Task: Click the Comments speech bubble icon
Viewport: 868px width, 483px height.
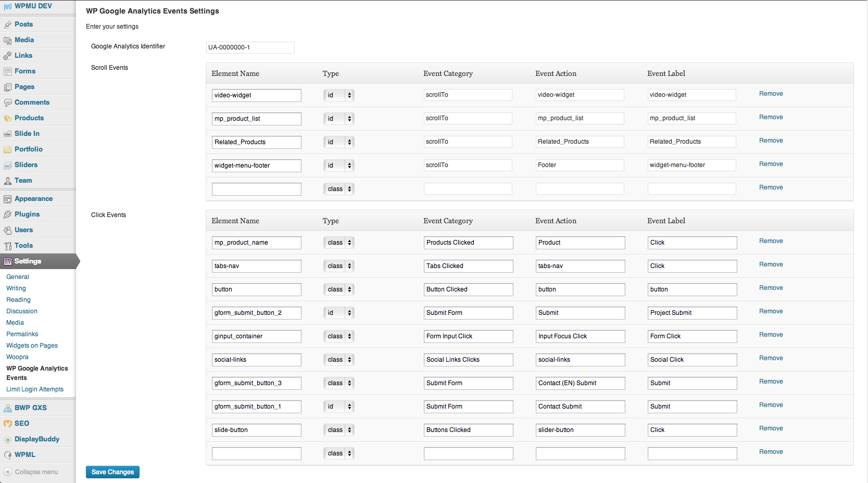Action: coord(8,103)
